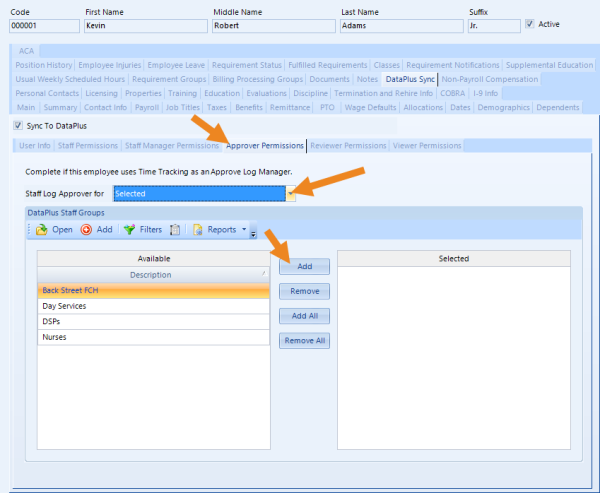Go to the Non-Payroll Compensation tab

click(489, 78)
